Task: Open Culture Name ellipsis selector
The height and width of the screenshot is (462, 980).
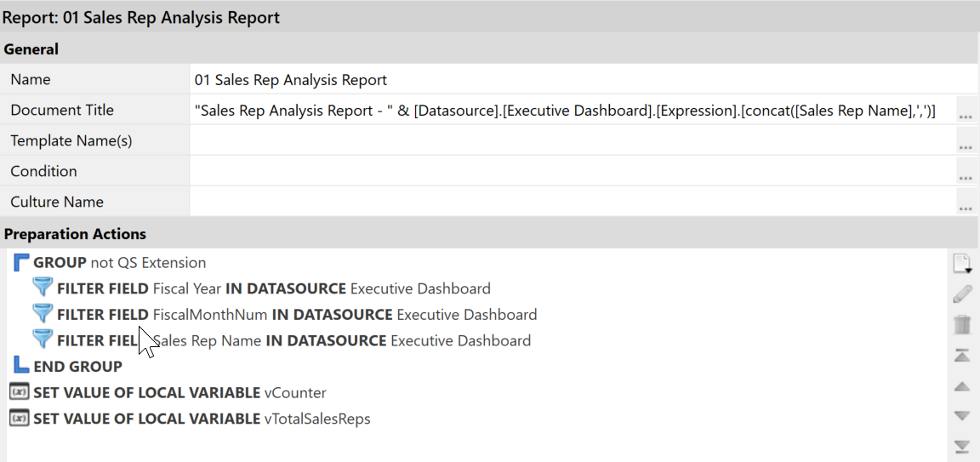Action: [966, 206]
